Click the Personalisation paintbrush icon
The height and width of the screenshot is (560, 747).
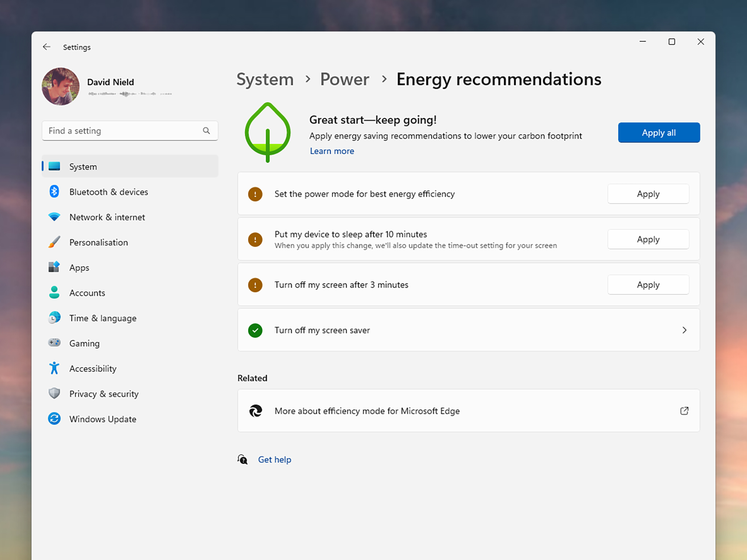click(55, 242)
